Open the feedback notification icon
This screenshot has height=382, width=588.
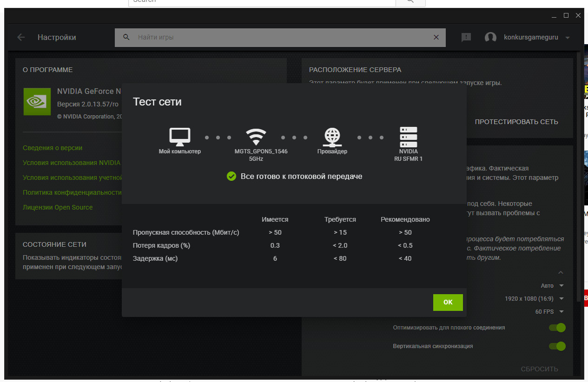[466, 37]
